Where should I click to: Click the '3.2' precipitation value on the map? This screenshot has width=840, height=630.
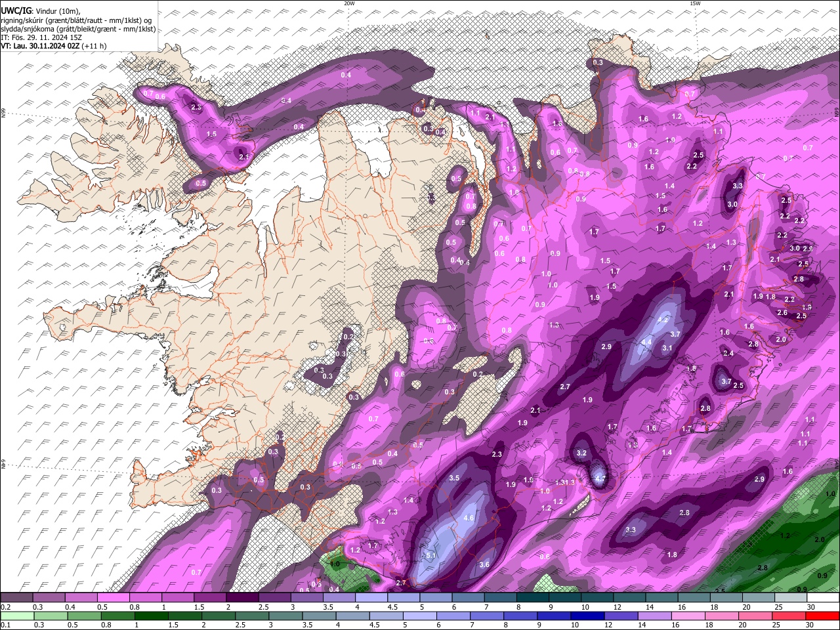pyautogui.click(x=581, y=453)
